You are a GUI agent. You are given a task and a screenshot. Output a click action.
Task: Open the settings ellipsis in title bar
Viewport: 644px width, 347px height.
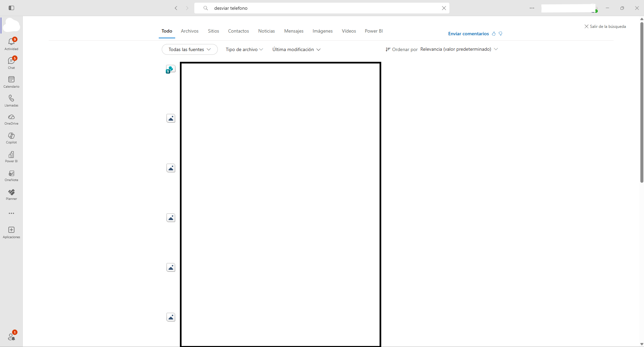(x=532, y=8)
